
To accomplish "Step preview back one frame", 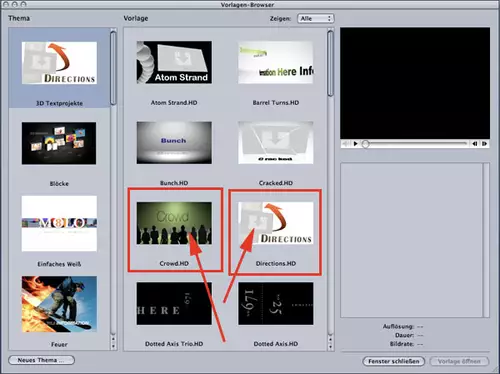I will [475, 144].
